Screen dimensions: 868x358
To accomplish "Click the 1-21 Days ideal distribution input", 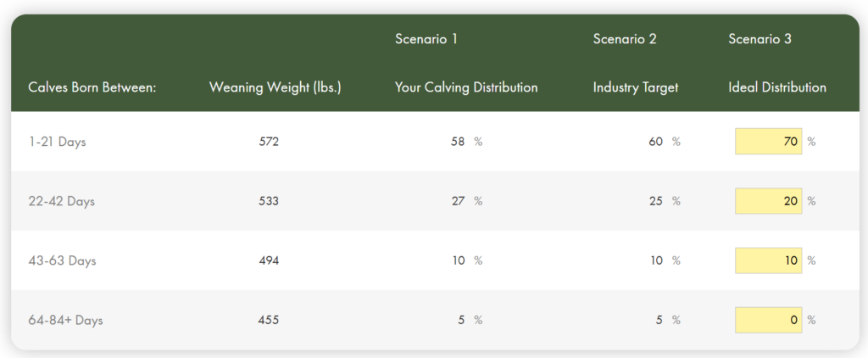I will coord(768,142).
